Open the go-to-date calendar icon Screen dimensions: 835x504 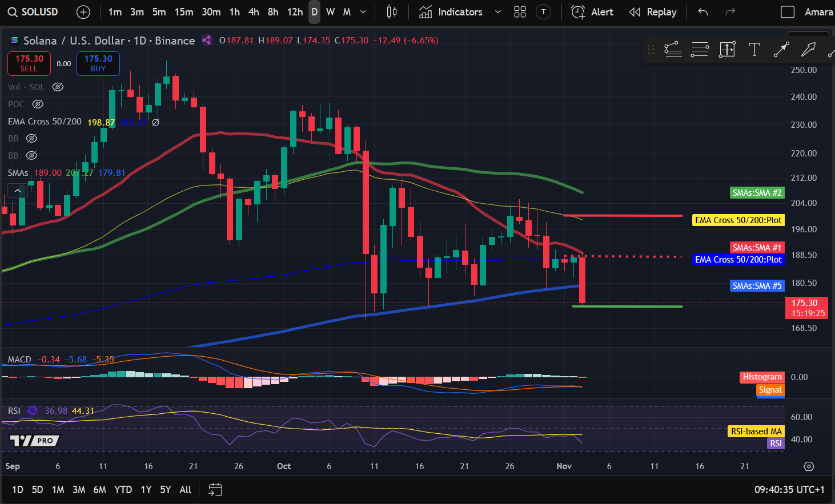pos(215,490)
